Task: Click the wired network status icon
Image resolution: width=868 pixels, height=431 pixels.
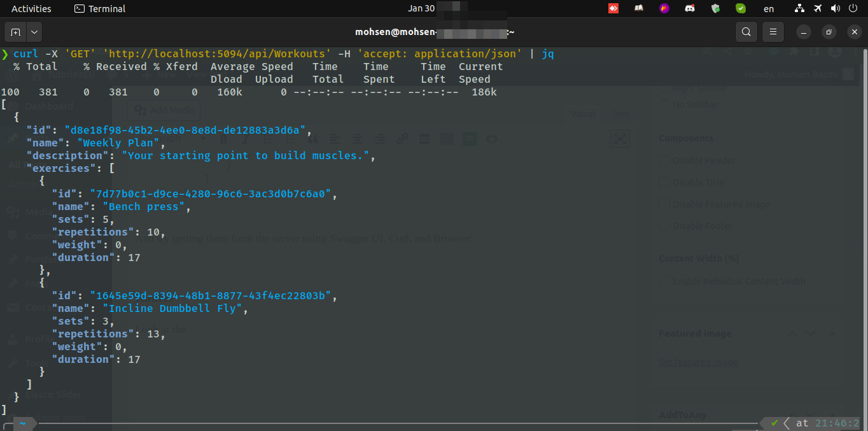Action: (x=801, y=9)
